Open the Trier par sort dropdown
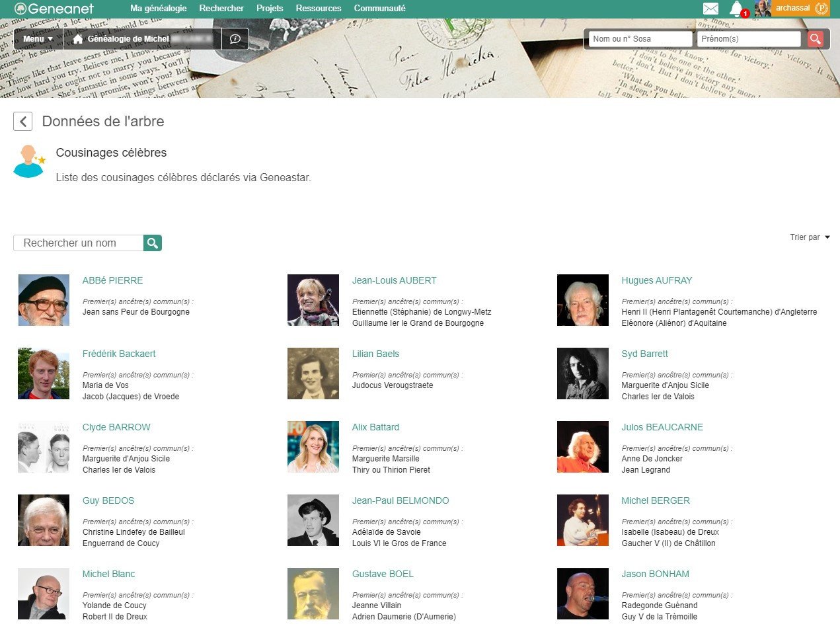Viewport: 840px width, 628px height. (x=810, y=237)
